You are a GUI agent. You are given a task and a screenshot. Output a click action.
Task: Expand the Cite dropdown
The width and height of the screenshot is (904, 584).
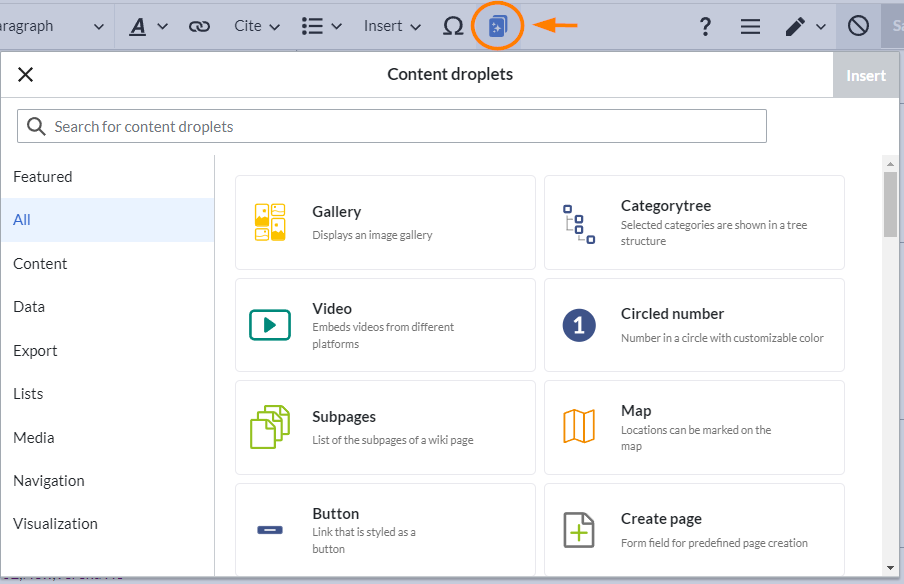pos(257,26)
